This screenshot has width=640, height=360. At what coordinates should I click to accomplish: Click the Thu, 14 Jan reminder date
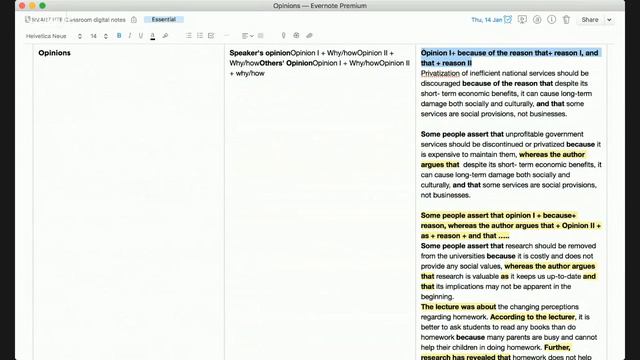coord(487,20)
